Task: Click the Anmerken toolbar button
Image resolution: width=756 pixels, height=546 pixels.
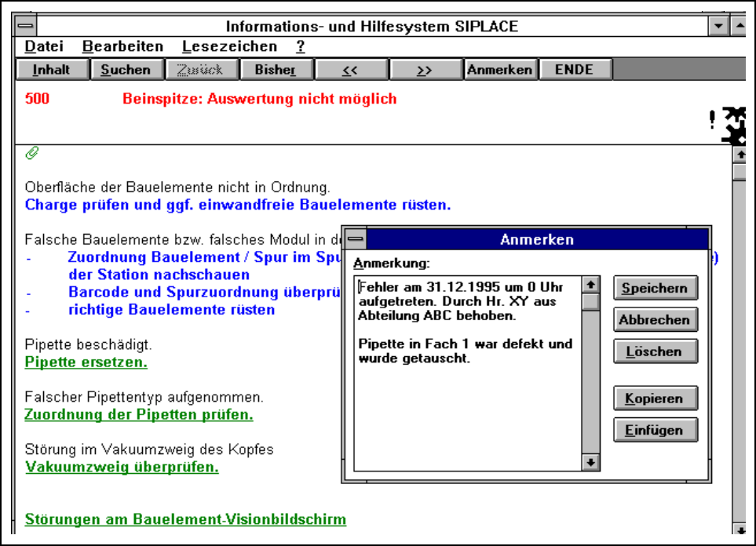Action: click(499, 70)
